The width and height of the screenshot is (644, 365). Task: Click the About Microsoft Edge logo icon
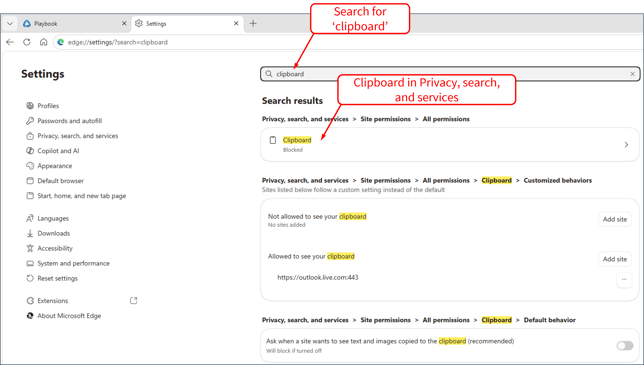click(30, 316)
